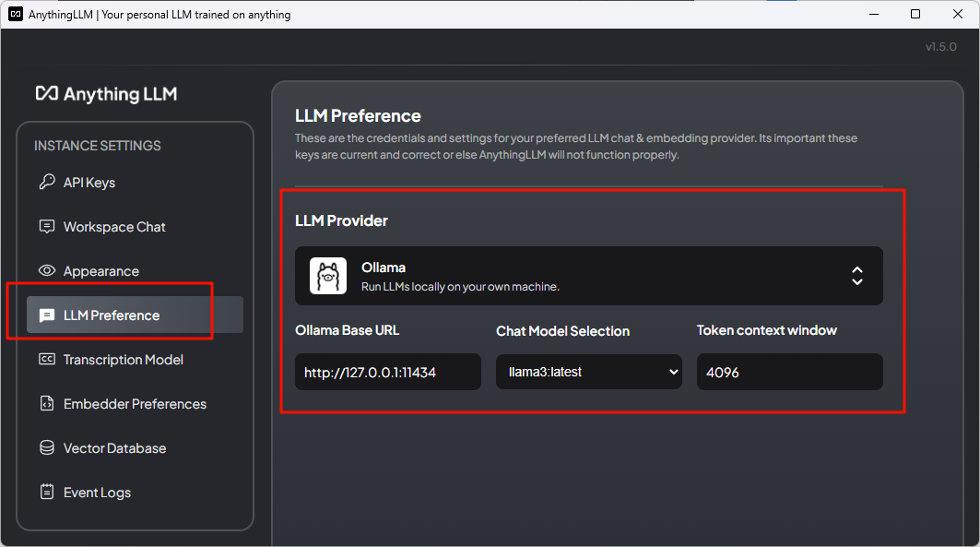The image size is (980, 547).
Task: Select the API Keys menu entry
Action: click(89, 183)
